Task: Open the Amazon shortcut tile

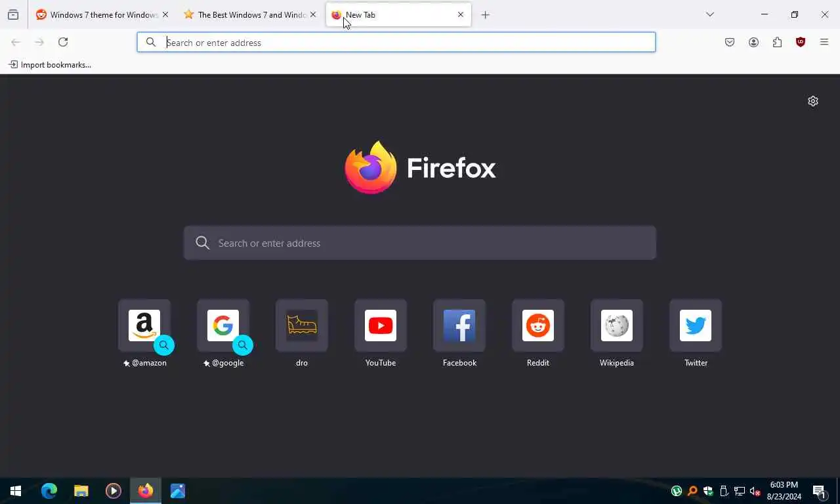Action: point(144,325)
